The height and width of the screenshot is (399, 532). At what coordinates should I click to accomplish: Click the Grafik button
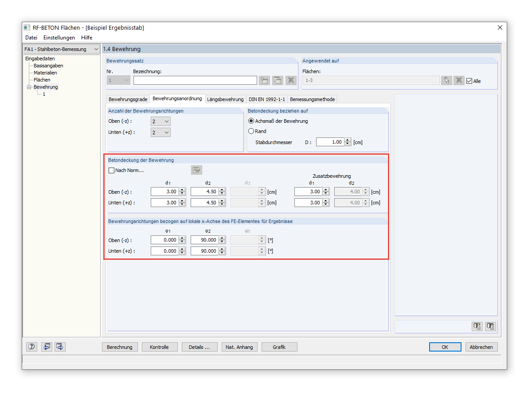click(x=279, y=347)
